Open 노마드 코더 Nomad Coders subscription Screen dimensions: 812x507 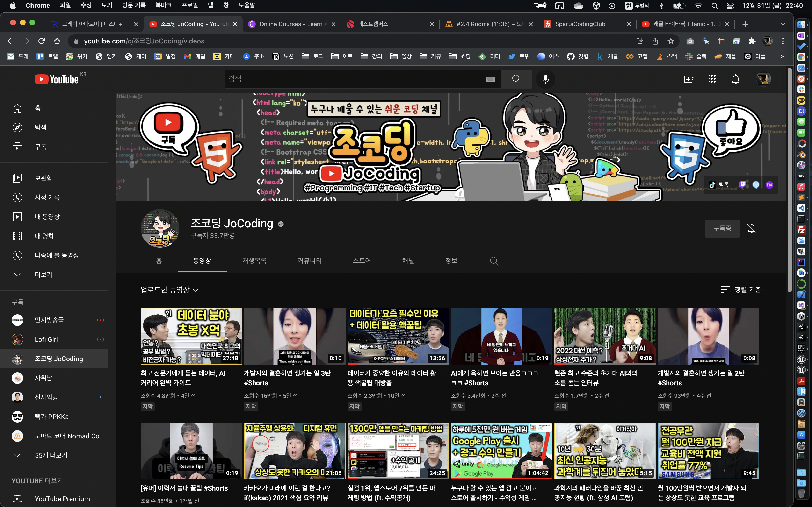pyautogui.click(x=69, y=436)
